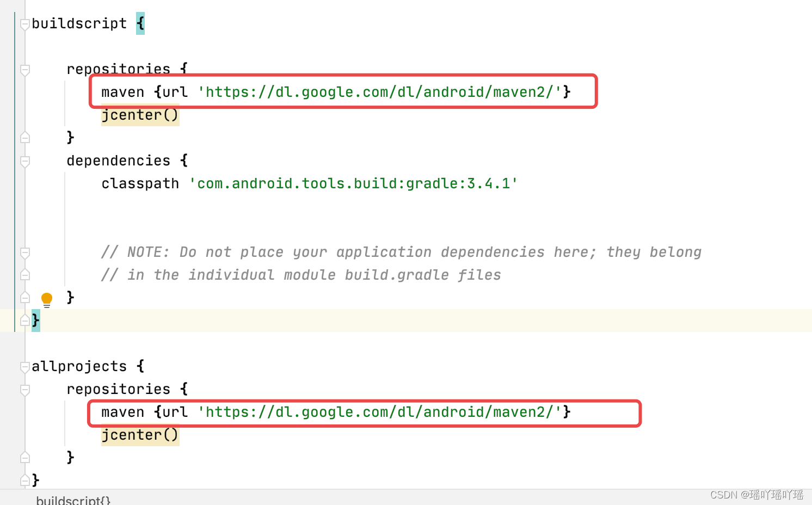Screen dimensions: 812x505
Task: Click the yellow intention lightbulb icon
Action: tap(47, 299)
